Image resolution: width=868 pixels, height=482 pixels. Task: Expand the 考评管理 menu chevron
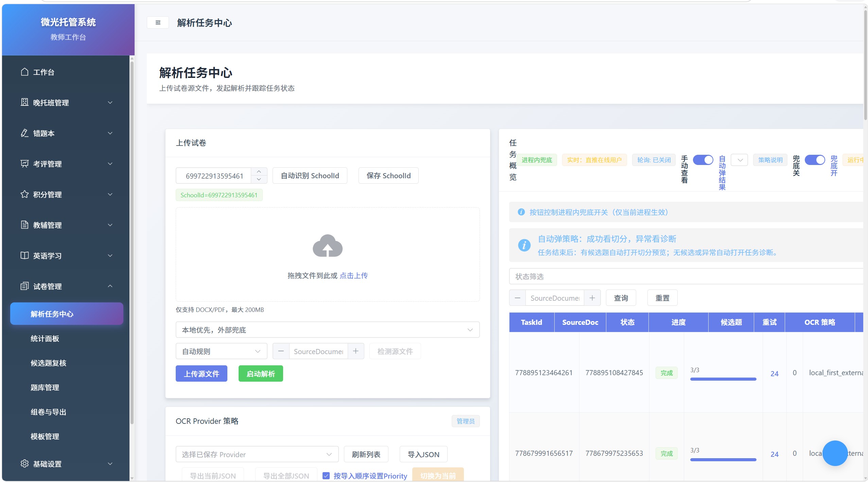click(110, 164)
